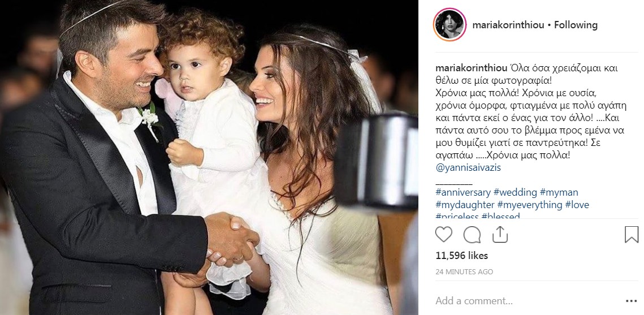644x315 pixels.
Task: Open mariakorinthiou username in caption
Action: pos(471,68)
